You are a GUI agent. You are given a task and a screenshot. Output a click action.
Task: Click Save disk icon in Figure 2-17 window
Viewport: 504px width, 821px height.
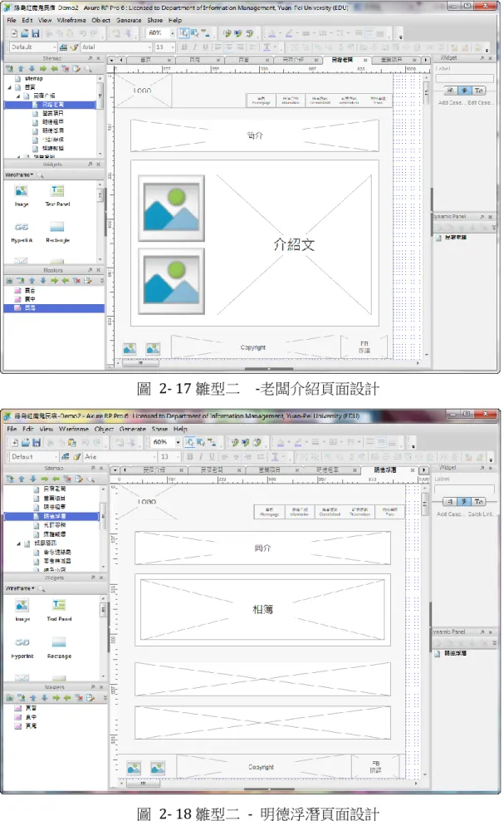(x=35, y=33)
